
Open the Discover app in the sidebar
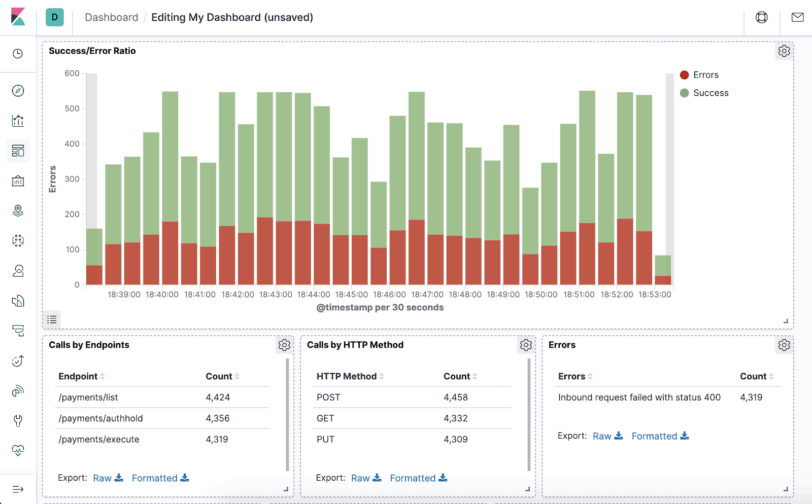pyautogui.click(x=18, y=90)
